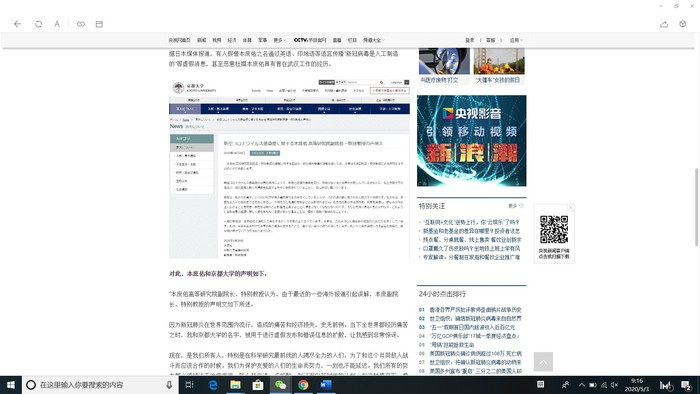Click the 央视新闻客户端 QR code image
Viewport: 700px width, 394px height.
(x=554, y=230)
